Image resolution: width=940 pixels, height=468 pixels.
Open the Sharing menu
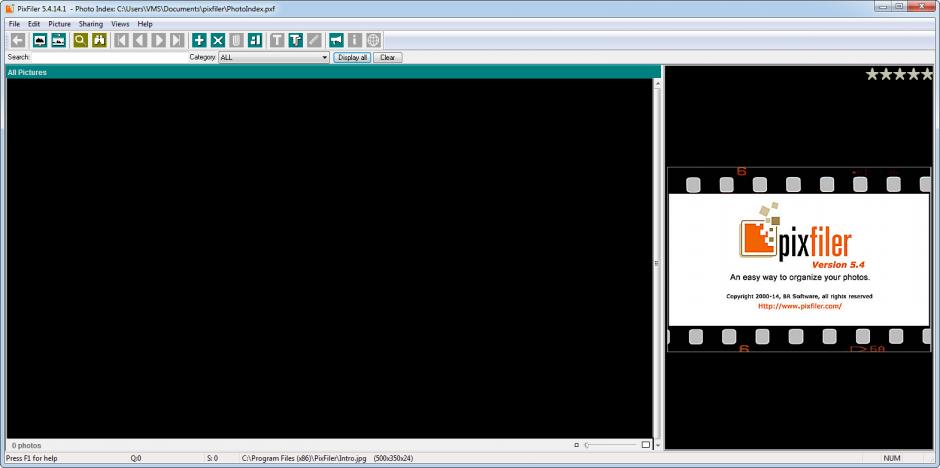point(91,24)
